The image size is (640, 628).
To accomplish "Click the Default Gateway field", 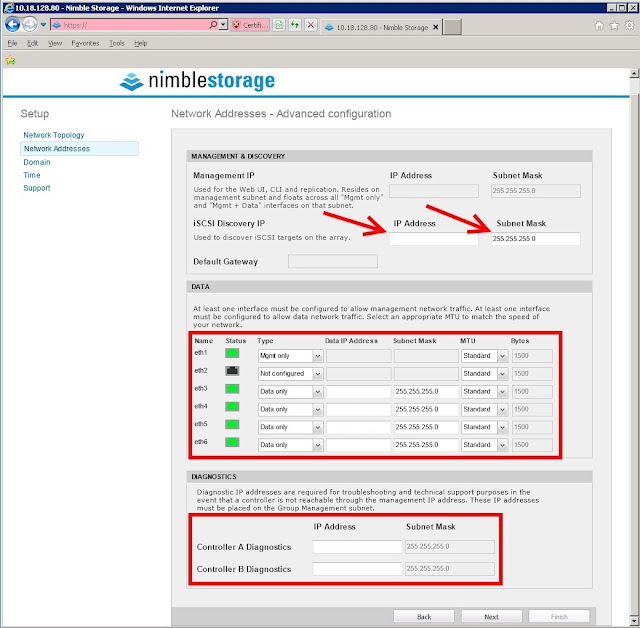I will click(x=333, y=262).
